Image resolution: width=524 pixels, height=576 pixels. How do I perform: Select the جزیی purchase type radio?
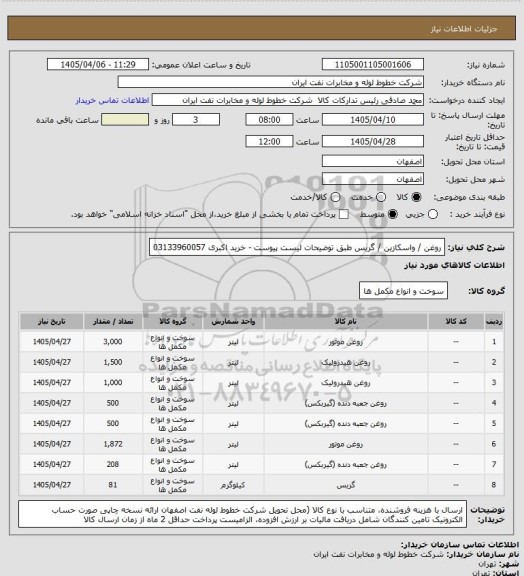click(433, 214)
